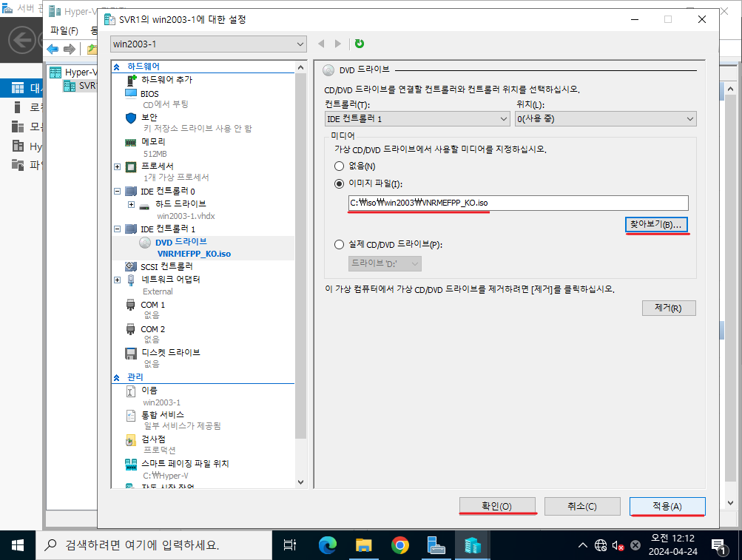The image size is (742, 560).
Task: Select Add Hardware (하드웨어 추가) item
Action: pos(166,80)
